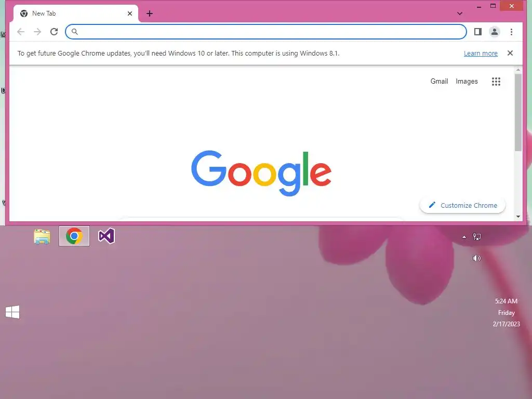The width and height of the screenshot is (532, 399).
Task: Click the network status tray icon
Action: pos(477,237)
